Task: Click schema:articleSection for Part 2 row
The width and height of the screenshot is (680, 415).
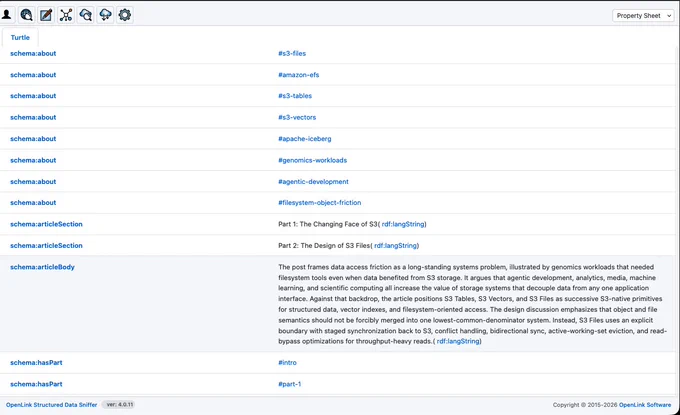Action: coord(46,245)
